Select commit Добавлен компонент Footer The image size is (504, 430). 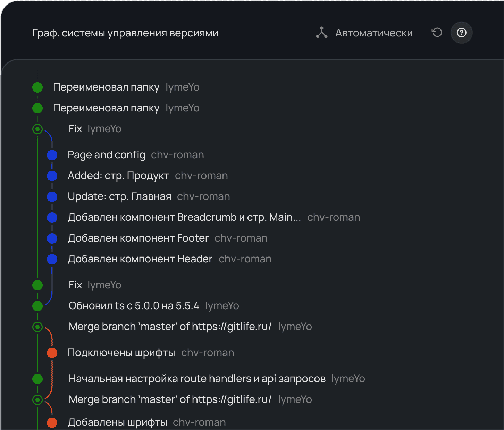click(138, 238)
